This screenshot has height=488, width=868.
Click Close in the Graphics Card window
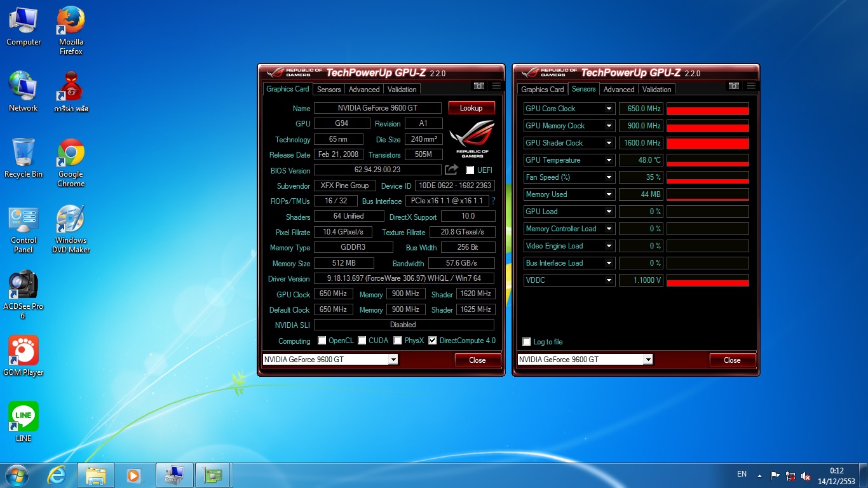pyautogui.click(x=477, y=360)
